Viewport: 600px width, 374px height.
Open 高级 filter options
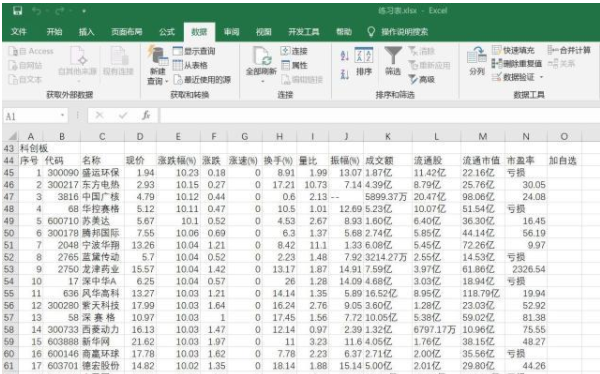pyautogui.click(x=422, y=80)
